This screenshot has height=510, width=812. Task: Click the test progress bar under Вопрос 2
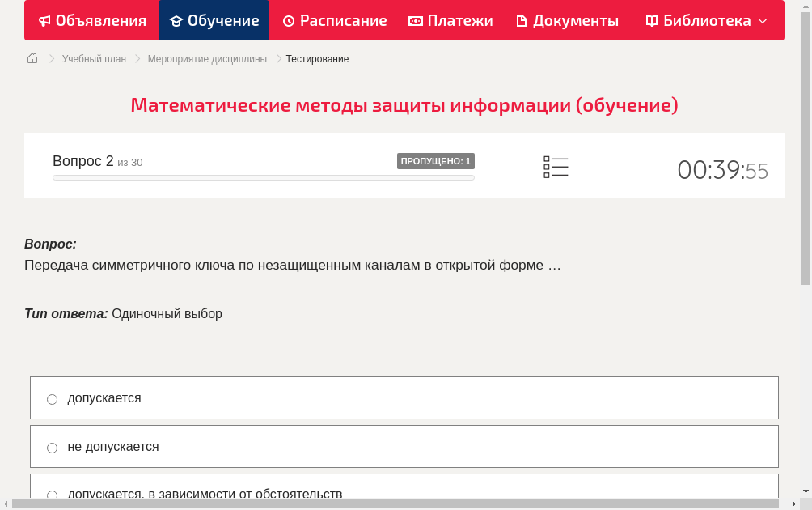(x=263, y=177)
